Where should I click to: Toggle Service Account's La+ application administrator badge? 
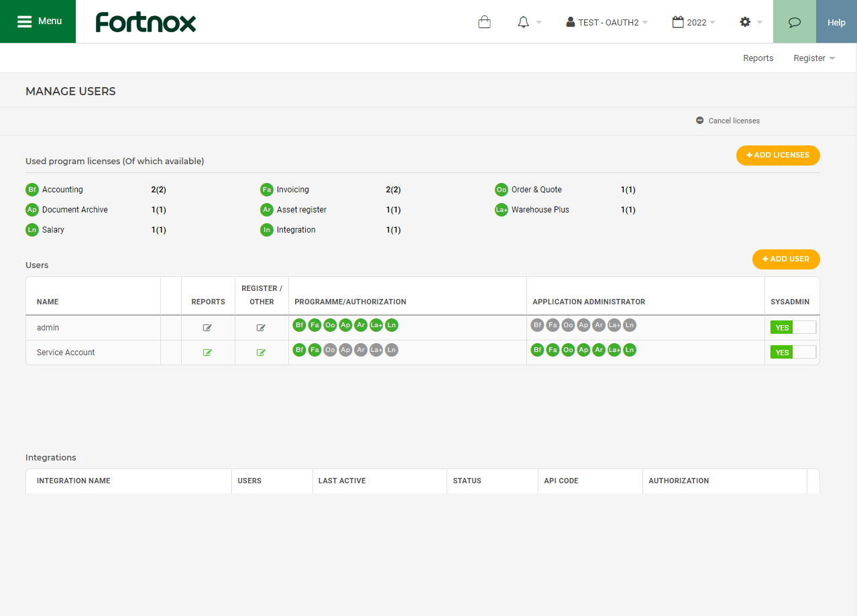614,350
